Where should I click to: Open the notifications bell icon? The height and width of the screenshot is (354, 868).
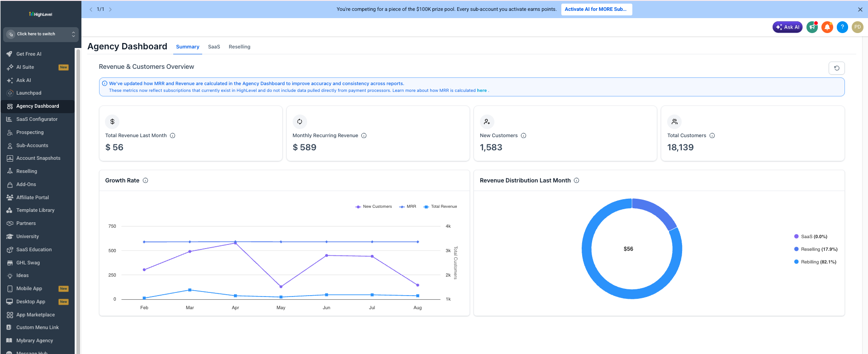click(x=827, y=27)
